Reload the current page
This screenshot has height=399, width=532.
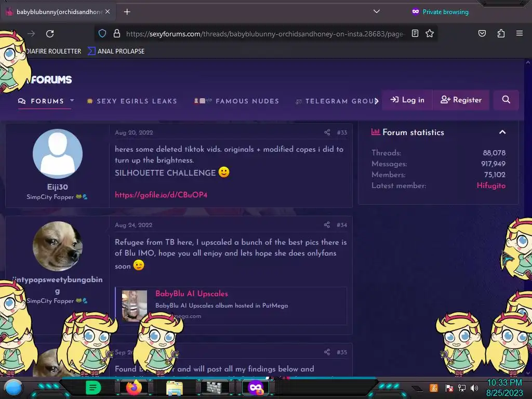click(50, 34)
